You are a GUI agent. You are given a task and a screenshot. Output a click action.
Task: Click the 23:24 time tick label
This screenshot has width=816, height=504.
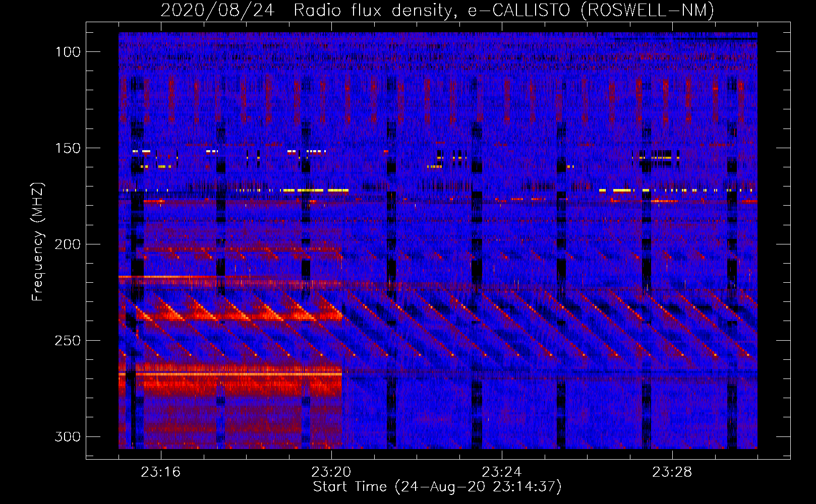click(x=502, y=472)
